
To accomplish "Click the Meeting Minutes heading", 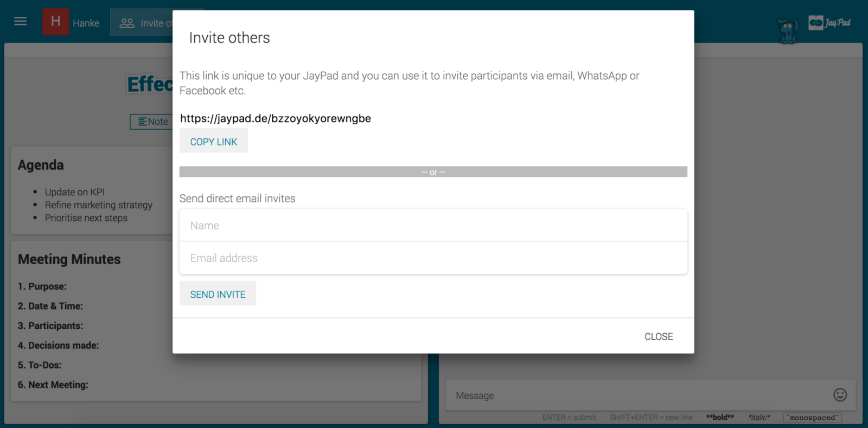I will 69,259.
